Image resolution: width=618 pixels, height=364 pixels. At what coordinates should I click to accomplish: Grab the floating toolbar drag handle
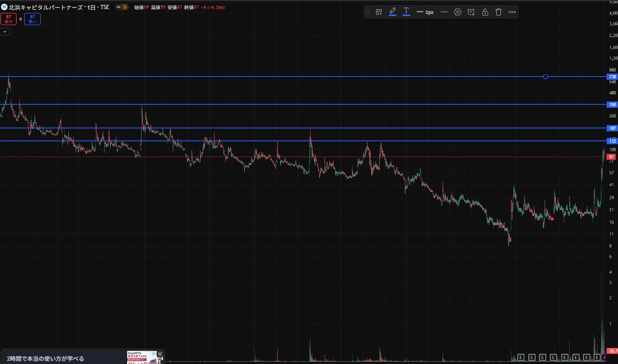367,12
